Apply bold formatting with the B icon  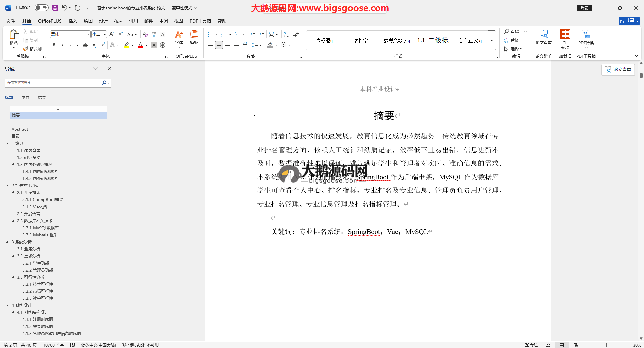pyautogui.click(x=54, y=45)
